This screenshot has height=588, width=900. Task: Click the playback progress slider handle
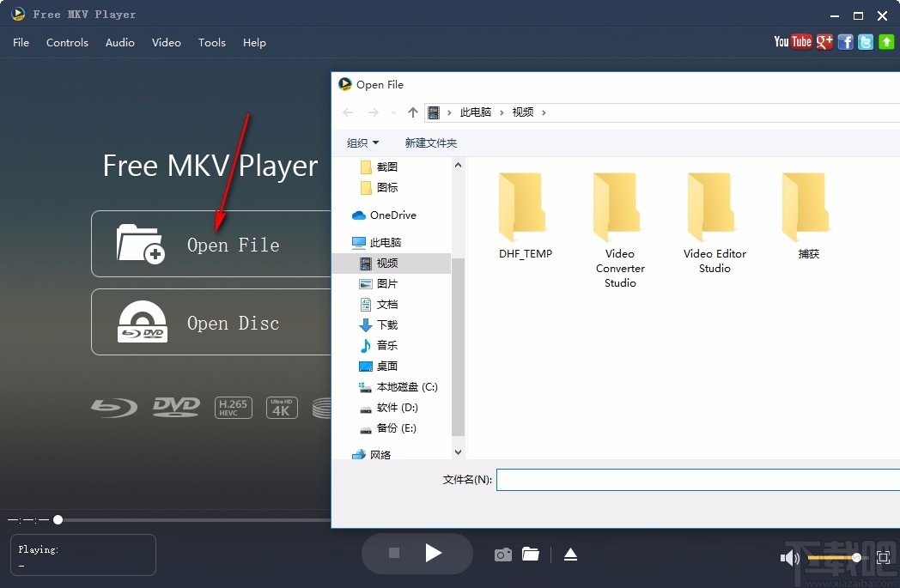58,519
